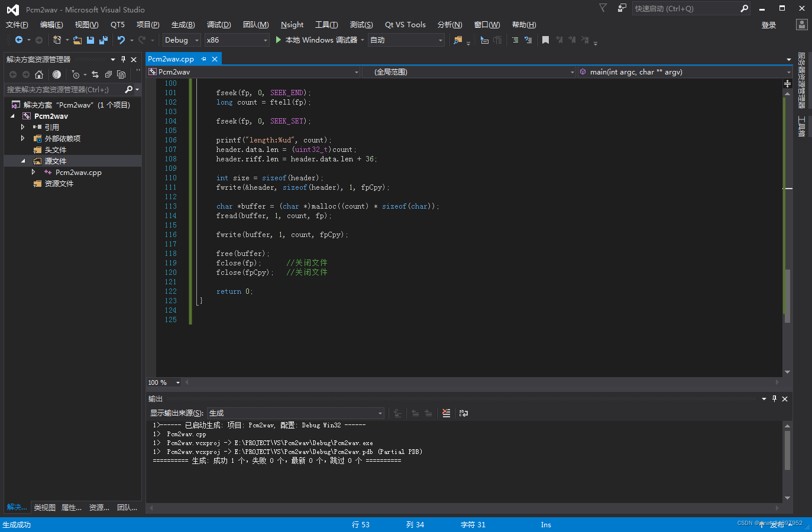Click the account avatar icon
Viewport: 812px width, 532px height.
802,24
